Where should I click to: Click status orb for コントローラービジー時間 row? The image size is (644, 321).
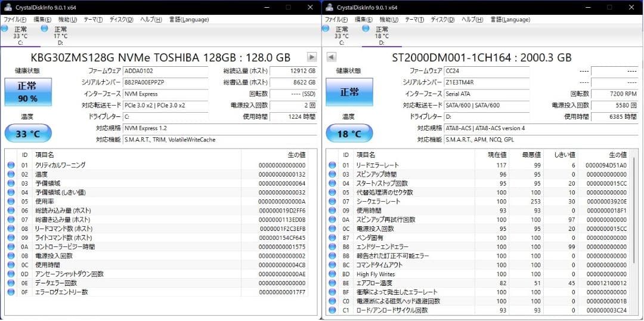click(11, 246)
